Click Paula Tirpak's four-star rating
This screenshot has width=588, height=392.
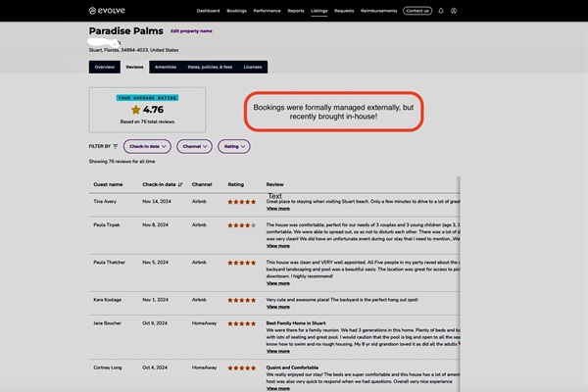click(x=241, y=225)
